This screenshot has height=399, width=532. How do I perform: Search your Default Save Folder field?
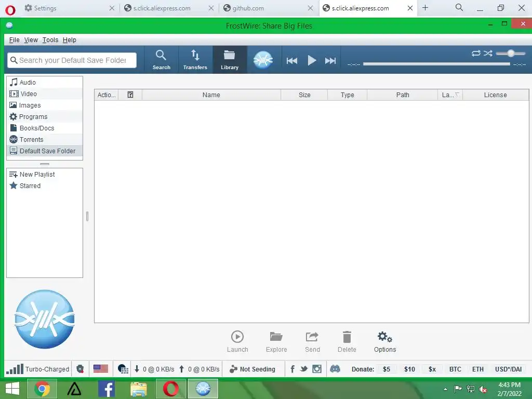72,60
